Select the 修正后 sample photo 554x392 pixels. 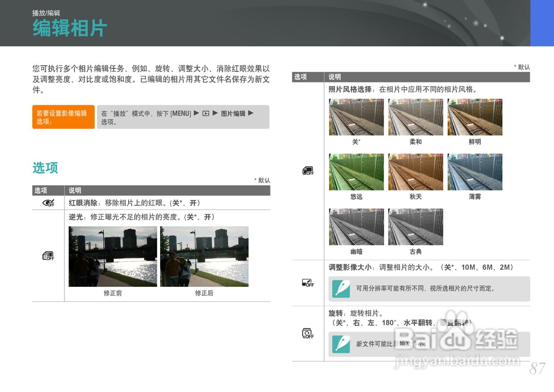coord(204,257)
